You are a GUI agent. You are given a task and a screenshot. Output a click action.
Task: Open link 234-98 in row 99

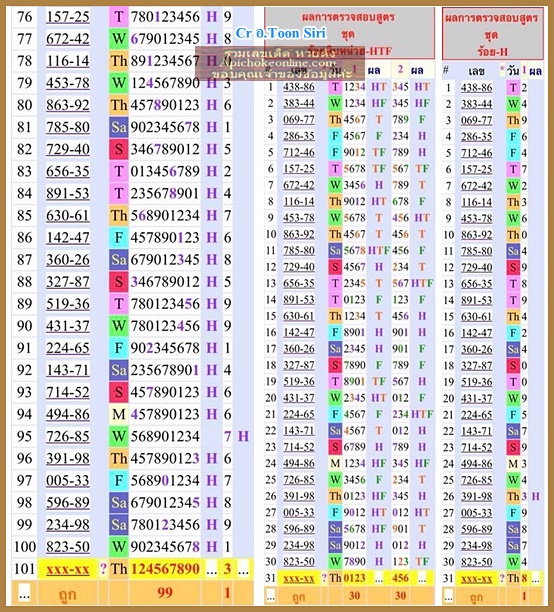[68, 525]
